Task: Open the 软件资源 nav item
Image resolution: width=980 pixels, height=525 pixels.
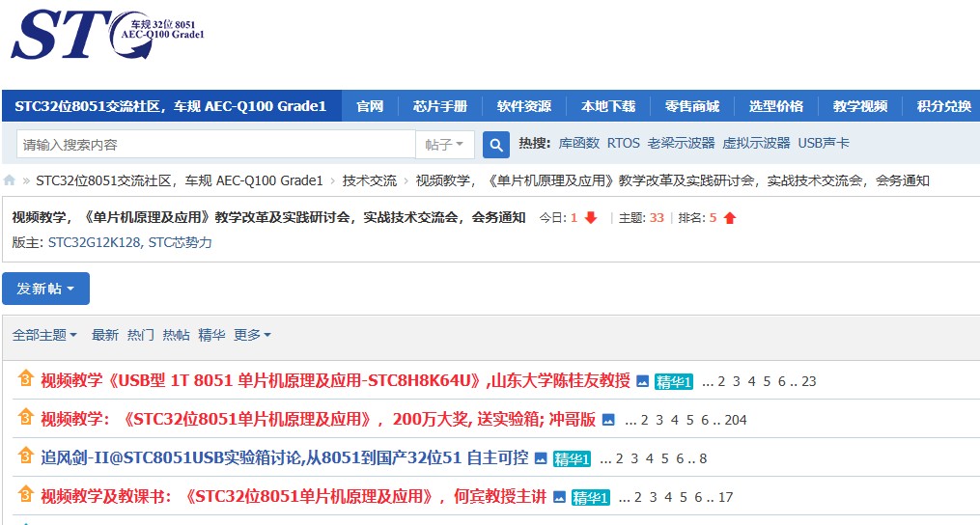Action: tap(523, 106)
